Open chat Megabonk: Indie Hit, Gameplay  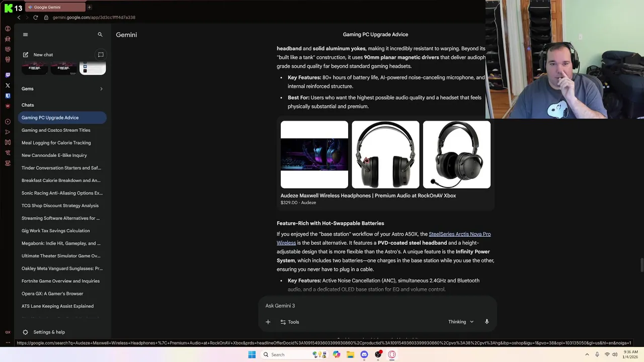click(62, 243)
